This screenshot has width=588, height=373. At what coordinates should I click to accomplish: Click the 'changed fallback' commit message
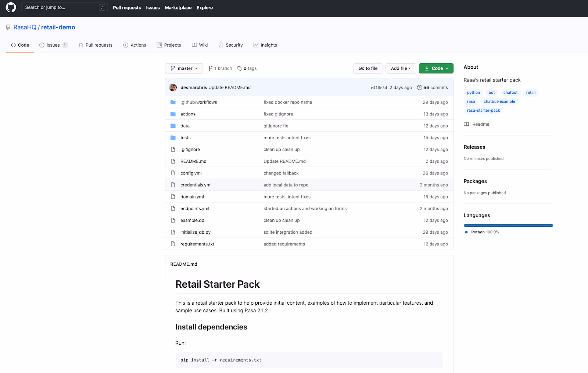pyautogui.click(x=281, y=173)
